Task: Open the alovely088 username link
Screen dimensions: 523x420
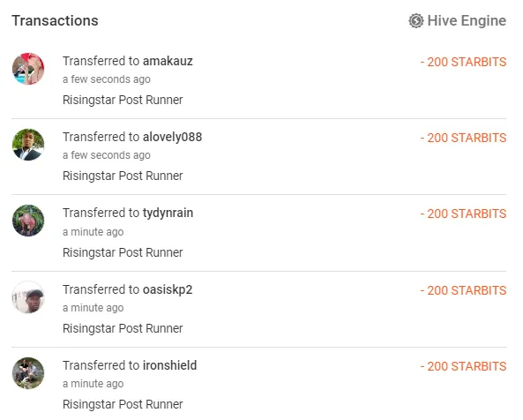Action: tap(173, 137)
